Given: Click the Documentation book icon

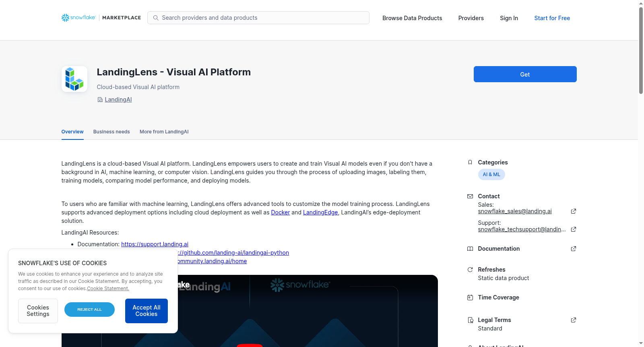Looking at the screenshot, I should coord(470,249).
